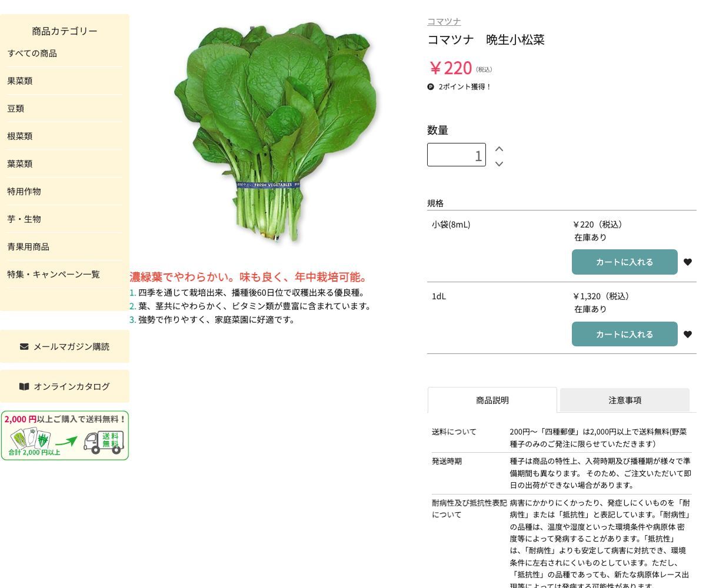Go to 葉菜類 category
The width and height of the screenshot is (706, 588).
point(20,164)
